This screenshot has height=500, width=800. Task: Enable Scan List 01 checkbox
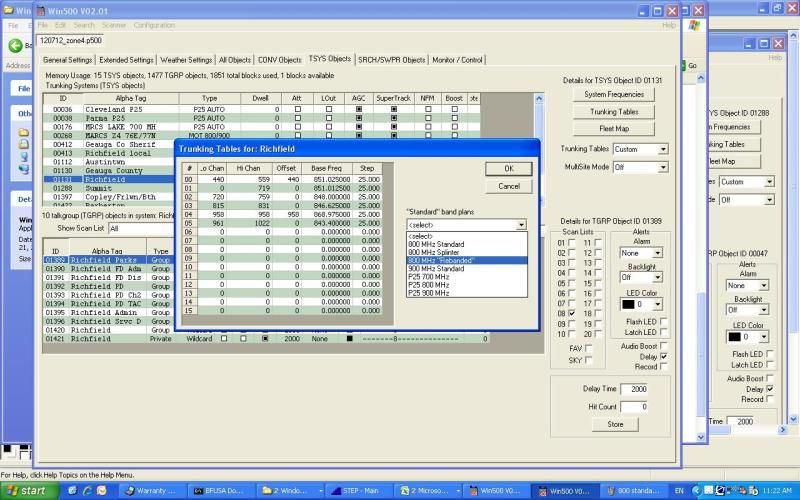click(x=571, y=243)
